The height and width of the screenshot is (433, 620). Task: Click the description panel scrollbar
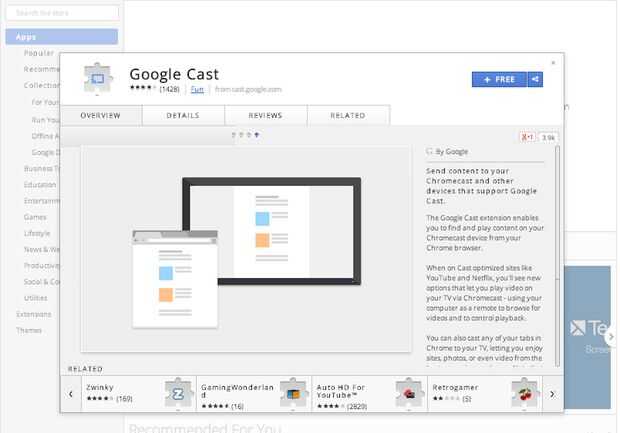pos(557,255)
